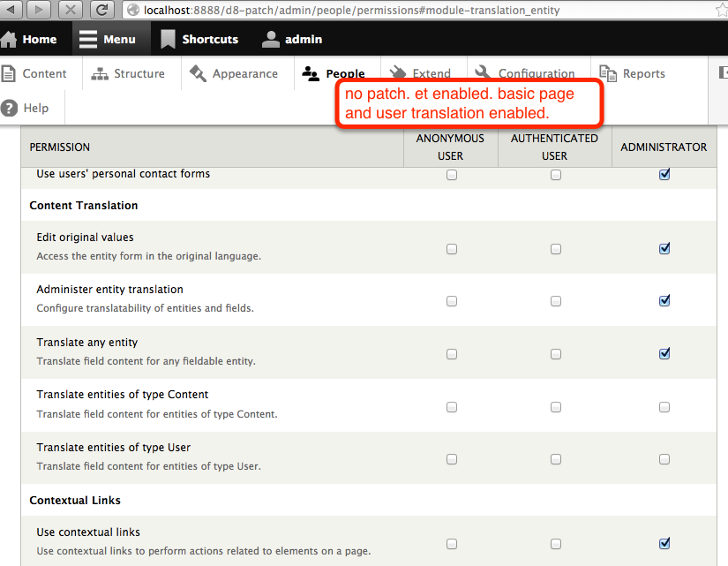This screenshot has width=728, height=566.
Task: Click the admin user silhouette icon
Action: pos(271,39)
